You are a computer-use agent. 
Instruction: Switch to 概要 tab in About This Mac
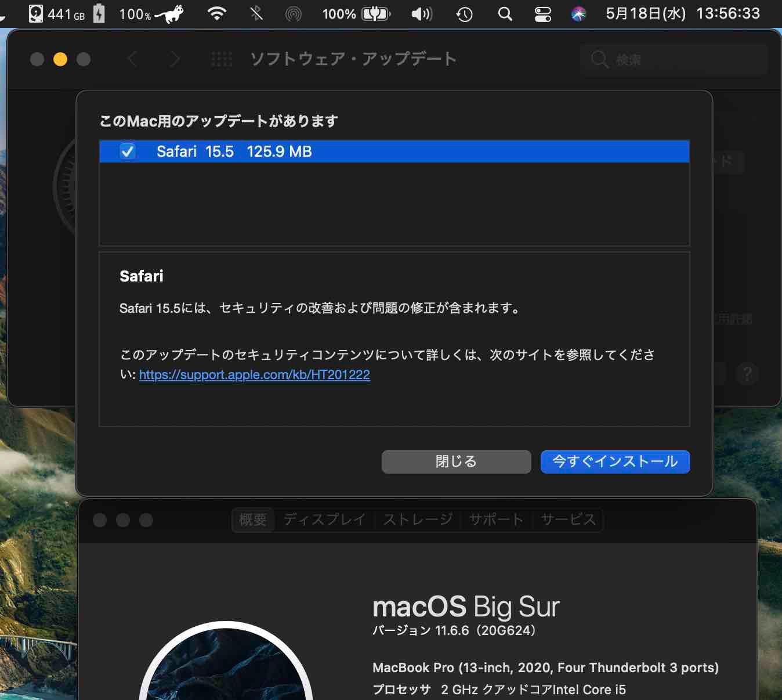tap(253, 519)
